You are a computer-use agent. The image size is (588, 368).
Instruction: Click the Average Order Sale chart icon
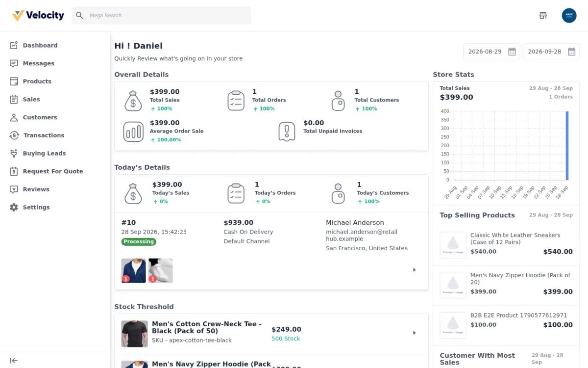(x=133, y=131)
